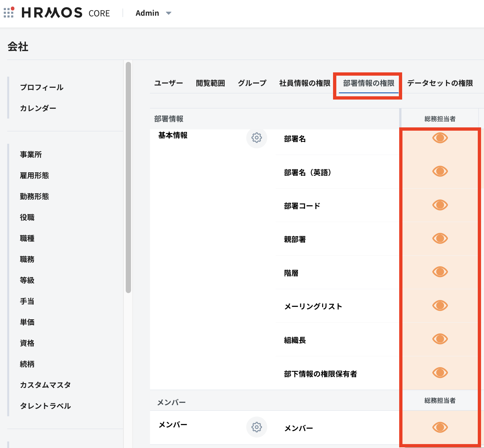Click the sidebar vertical scrollbar

click(128, 177)
